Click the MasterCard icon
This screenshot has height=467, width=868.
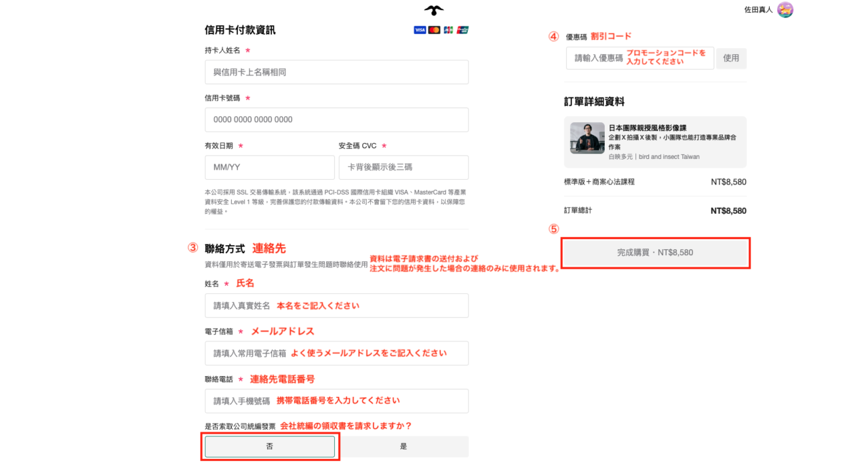tap(434, 30)
